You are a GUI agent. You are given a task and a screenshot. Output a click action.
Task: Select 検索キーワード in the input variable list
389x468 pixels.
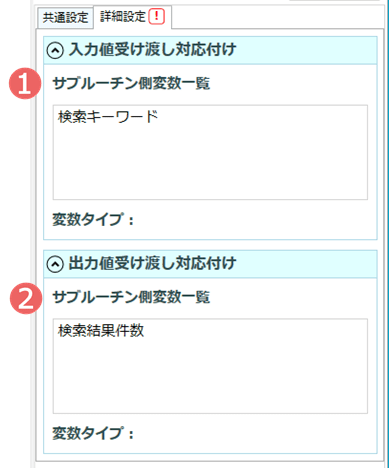[108, 117]
